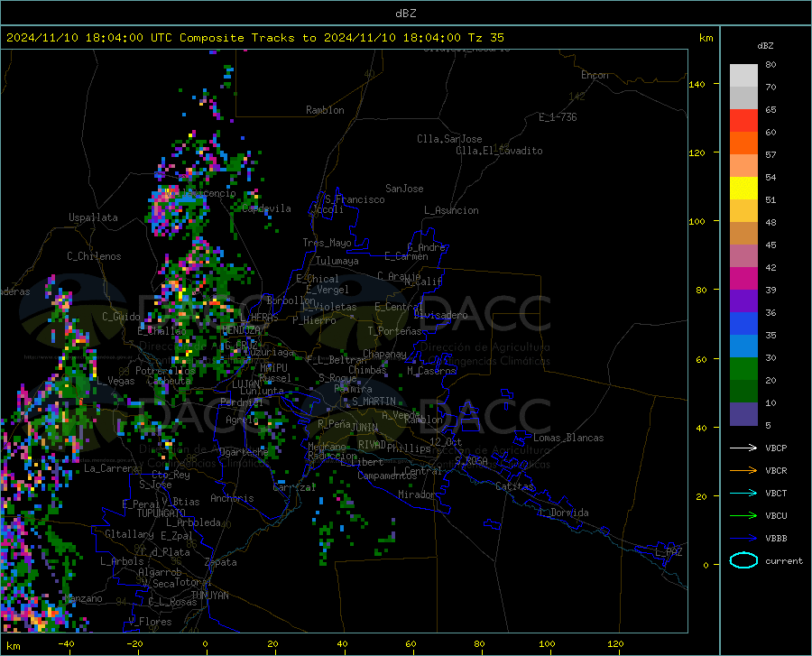Select the red 60 dBZ color swatch
Screen dimensions: 812x656
(743, 121)
